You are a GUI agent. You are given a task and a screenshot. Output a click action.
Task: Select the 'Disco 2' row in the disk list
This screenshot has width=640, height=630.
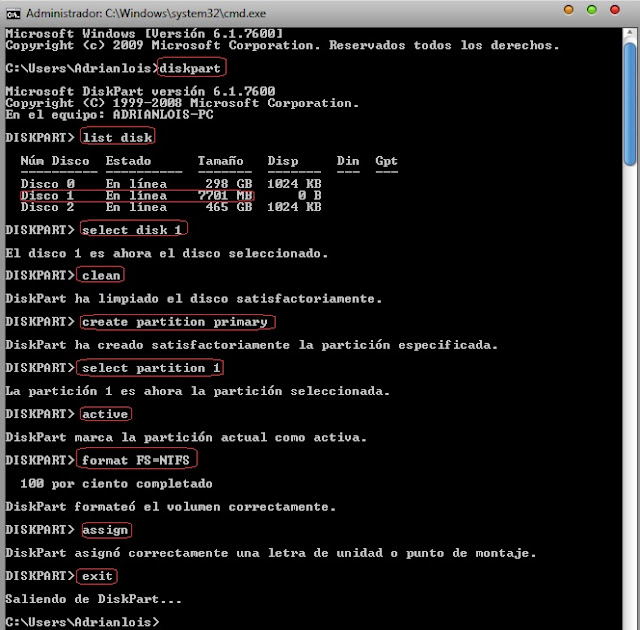pyautogui.click(x=171, y=207)
